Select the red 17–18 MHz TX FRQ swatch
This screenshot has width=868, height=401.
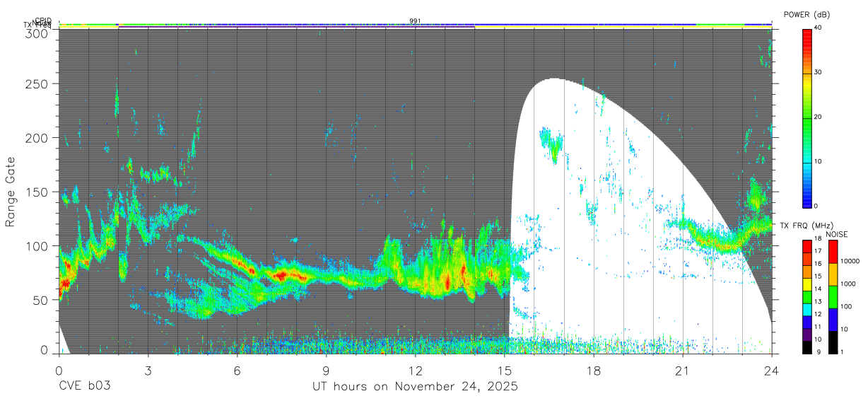pos(807,246)
